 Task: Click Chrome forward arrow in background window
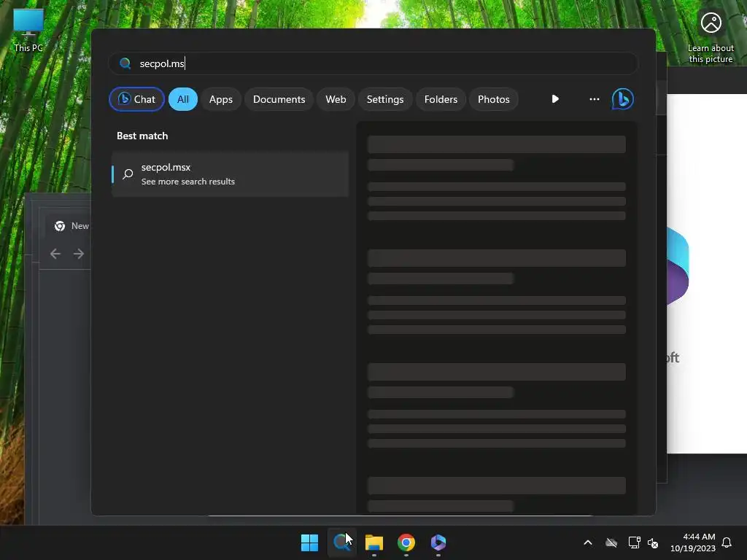pos(79,254)
